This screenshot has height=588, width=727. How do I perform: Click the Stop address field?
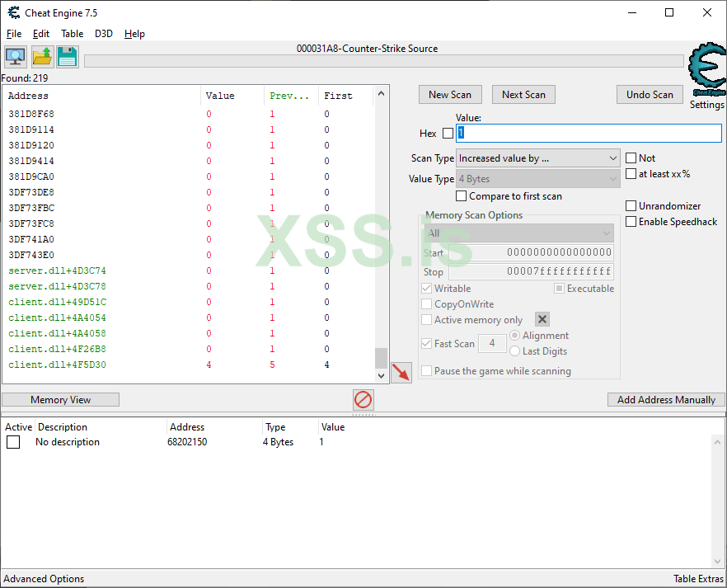pos(532,272)
